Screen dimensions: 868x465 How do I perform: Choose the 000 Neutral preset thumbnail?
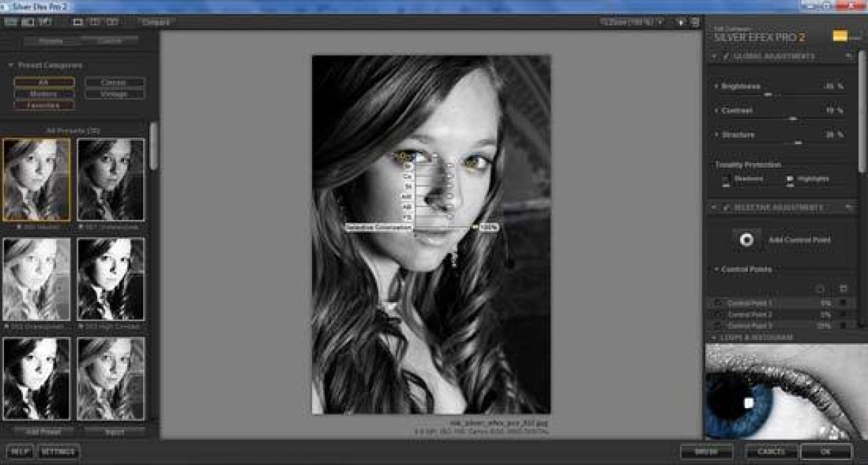pos(37,179)
